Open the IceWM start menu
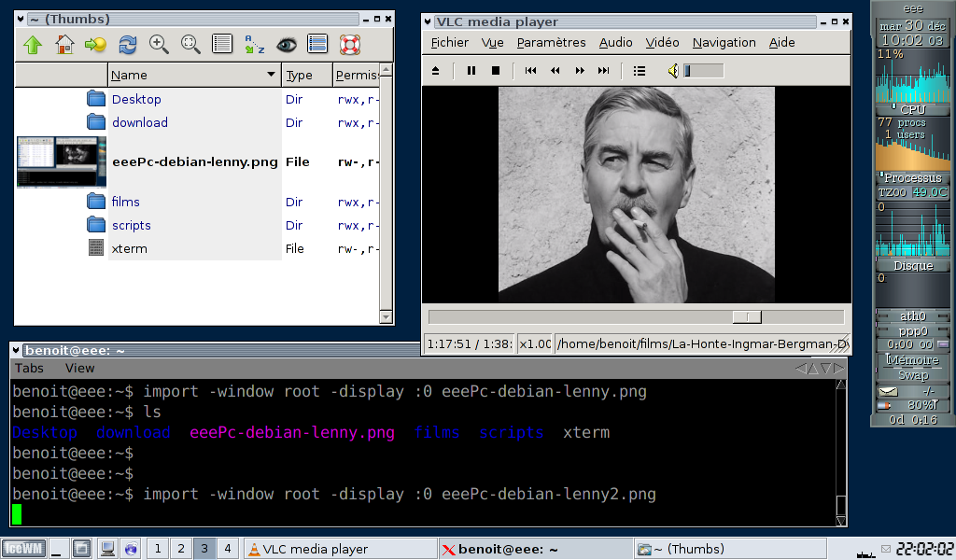The image size is (956, 560). pyautogui.click(x=23, y=549)
